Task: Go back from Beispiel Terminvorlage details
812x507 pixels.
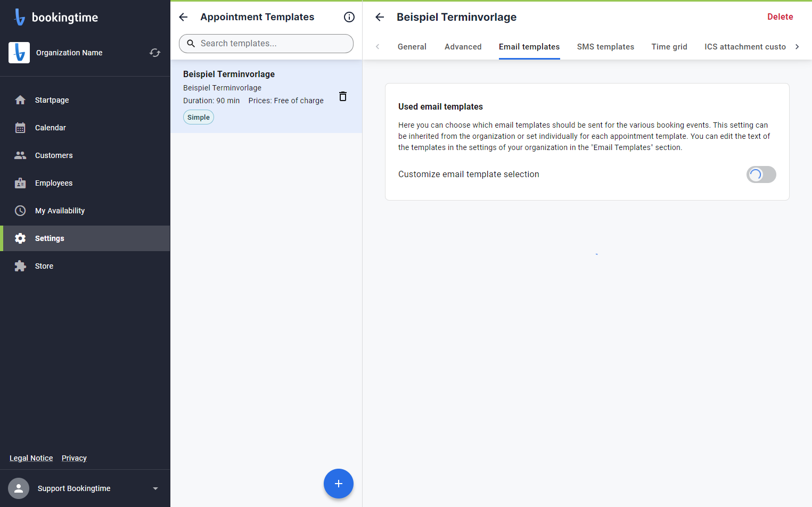Action: [x=380, y=17]
